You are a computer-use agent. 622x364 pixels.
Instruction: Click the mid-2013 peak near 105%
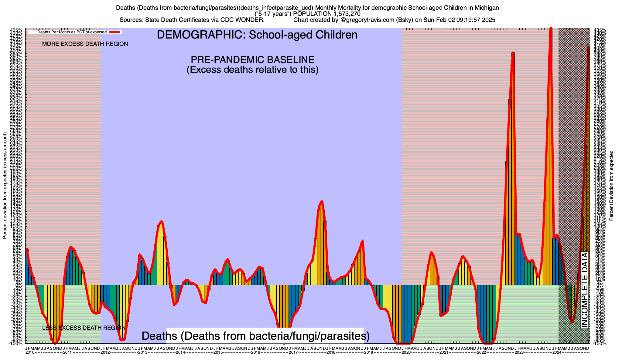(x=162, y=222)
